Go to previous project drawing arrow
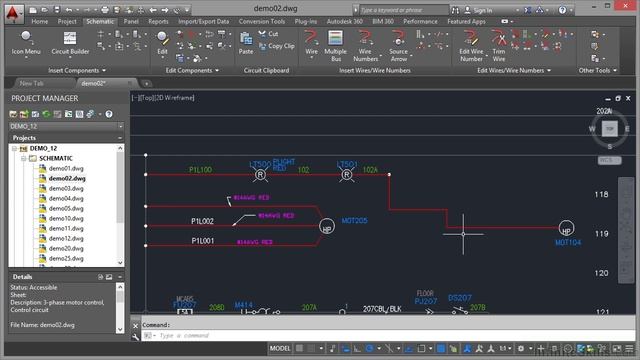Screen dimensions: 640x360 click(x=153, y=10)
